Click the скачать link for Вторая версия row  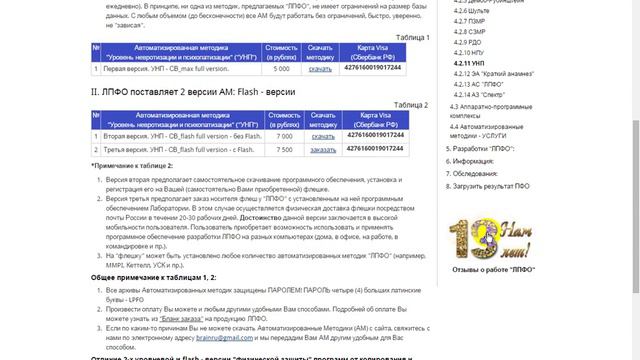323,137
